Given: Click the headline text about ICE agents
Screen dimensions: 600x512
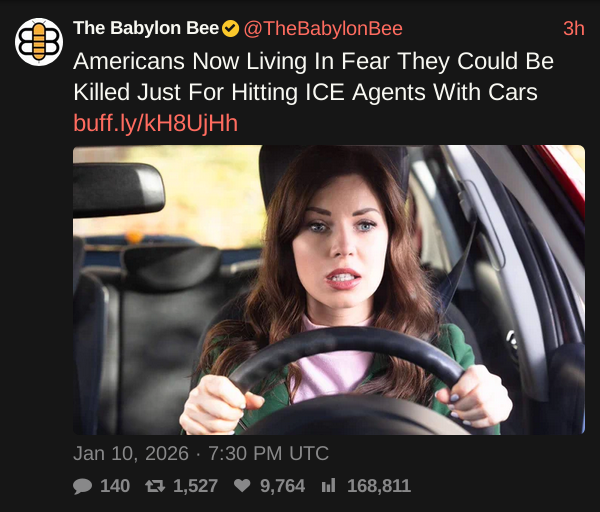Looking at the screenshot, I should pos(313,77).
